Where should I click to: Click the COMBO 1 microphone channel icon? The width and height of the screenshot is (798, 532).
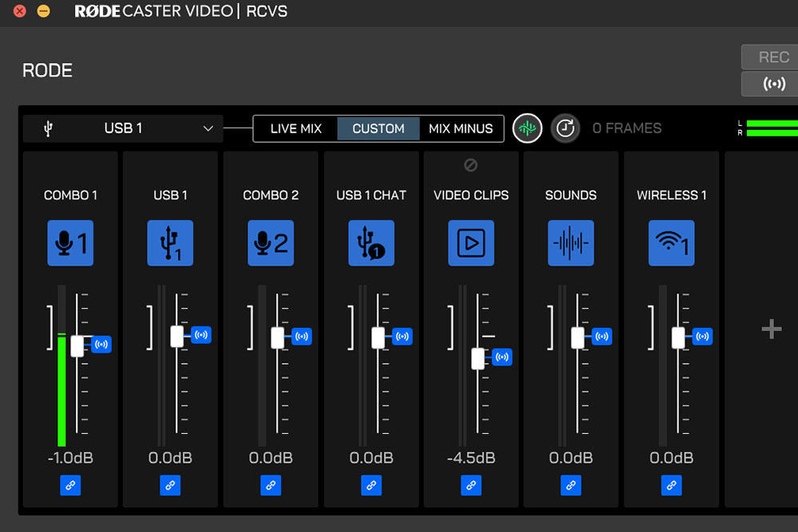70,243
